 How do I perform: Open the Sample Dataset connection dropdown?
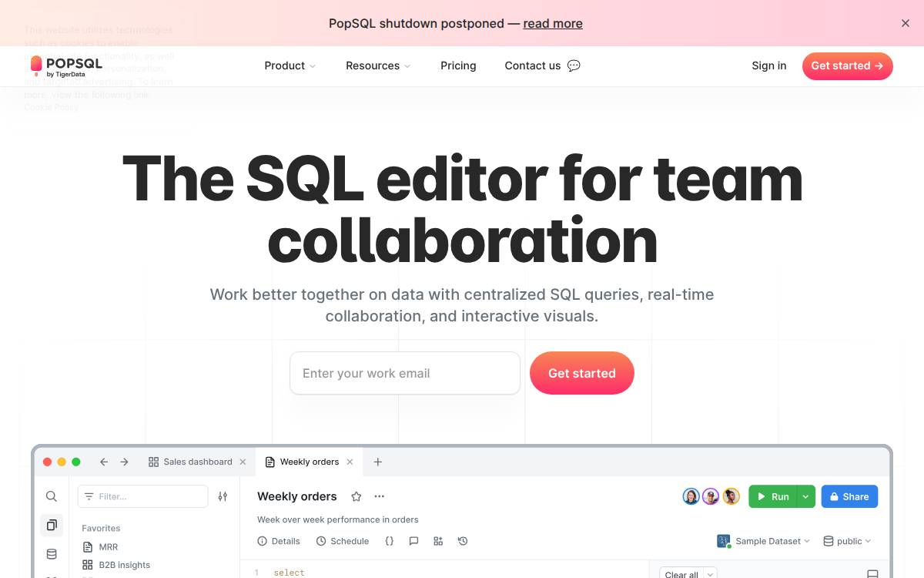[764, 541]
